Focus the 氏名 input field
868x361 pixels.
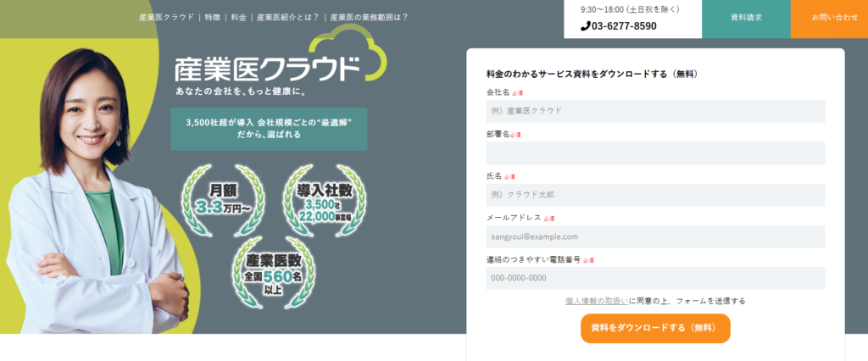coord(655,195)
